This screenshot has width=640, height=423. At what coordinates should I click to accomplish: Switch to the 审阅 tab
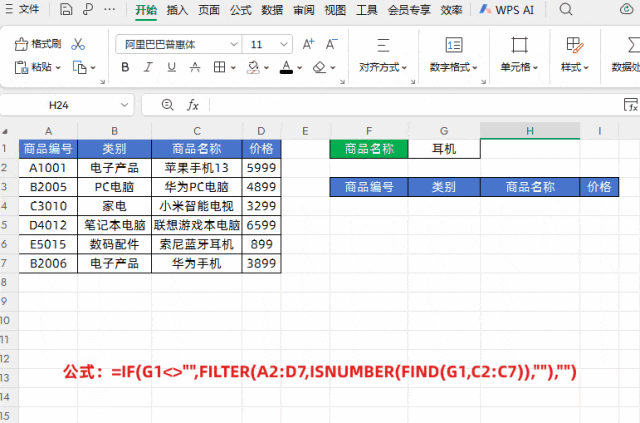(304, 10)
